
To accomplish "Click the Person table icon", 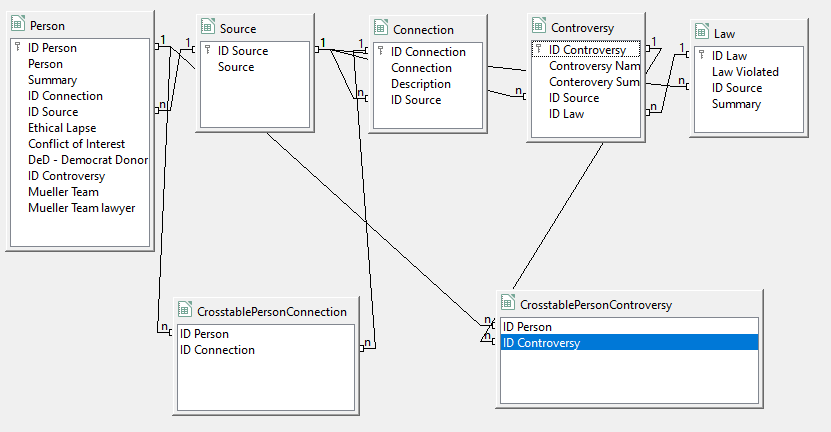I will pyautogui.click(x=18, y=24).
